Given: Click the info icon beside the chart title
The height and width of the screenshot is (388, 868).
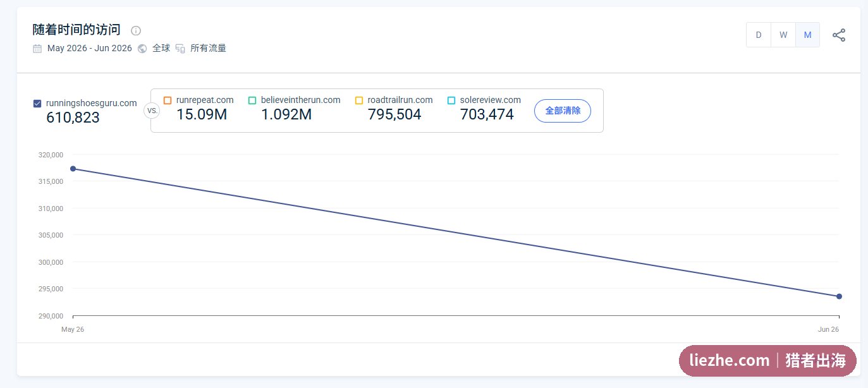Looking at the screenshot, I should (136, 30).
